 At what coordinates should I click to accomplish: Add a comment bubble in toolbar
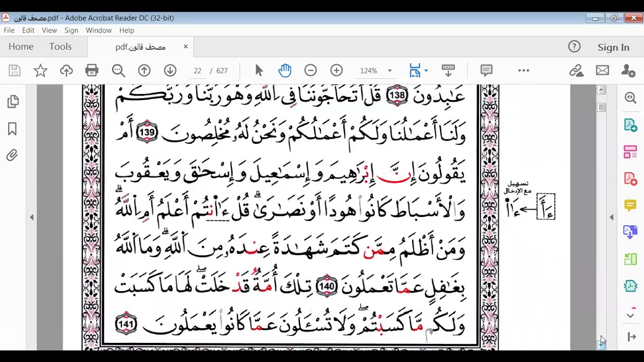486,70
